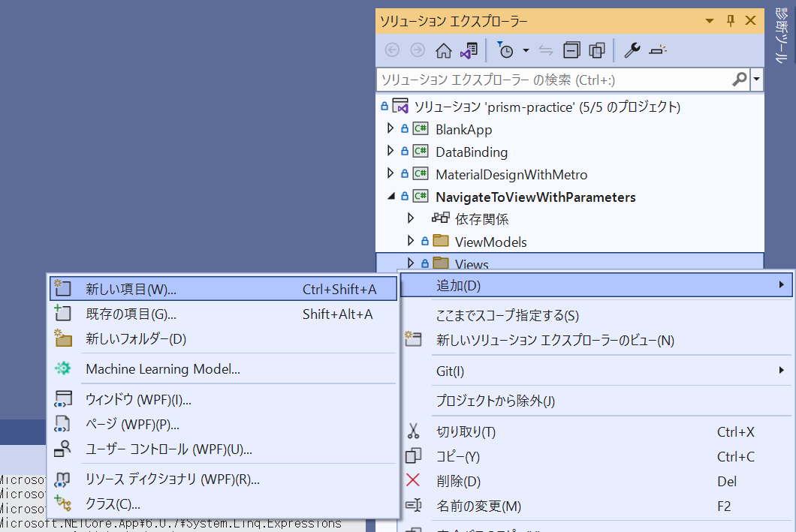Choose 削除(D) from context menu
Viewport: 796px width, 532px height.
pyautogui.click(x=597, y=481)
